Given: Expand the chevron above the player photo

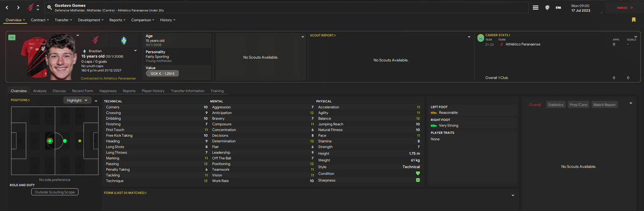Looking at the screenshot, I should pos(77,35).
